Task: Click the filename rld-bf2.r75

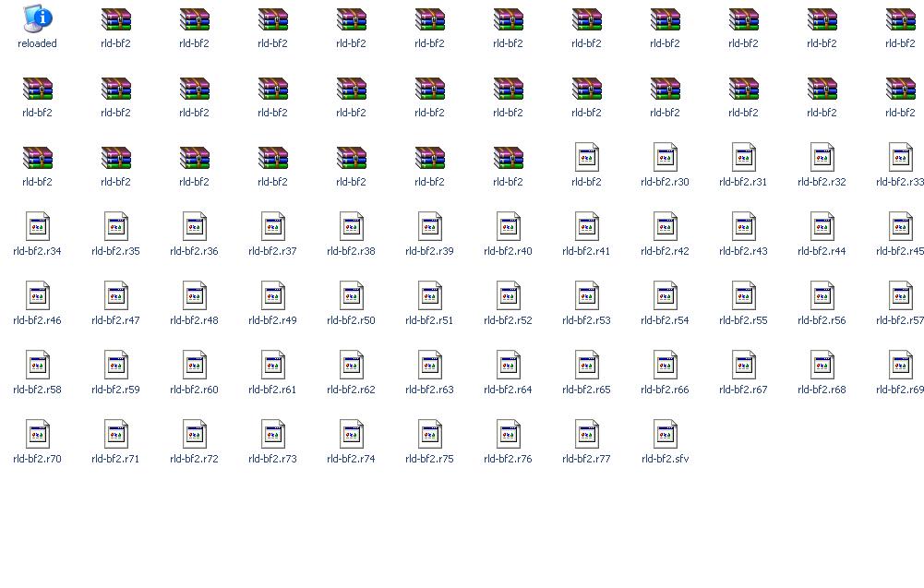Action: pos(429,459)
